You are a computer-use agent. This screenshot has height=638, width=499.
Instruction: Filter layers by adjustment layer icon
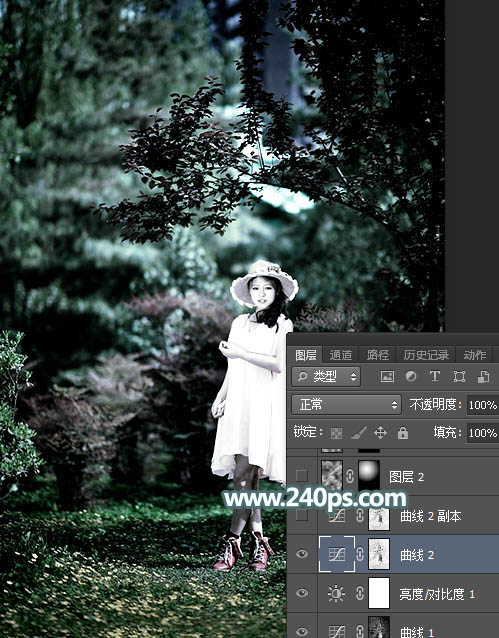click(x=411, y=376)
